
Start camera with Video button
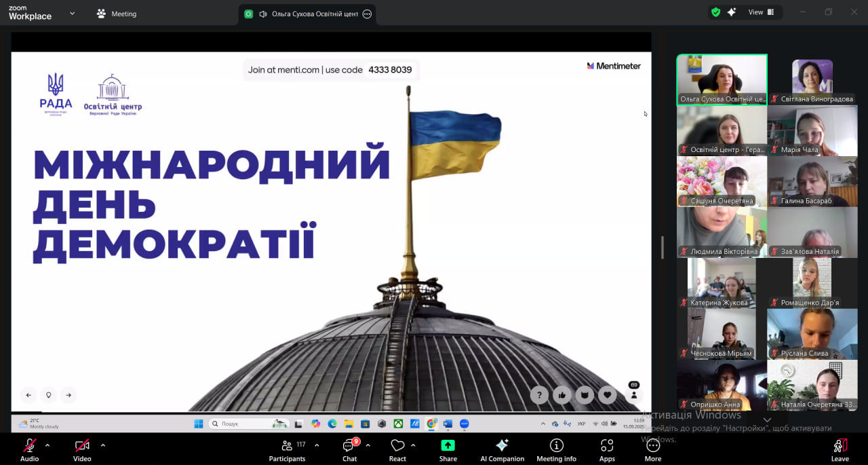pos(82,449)
